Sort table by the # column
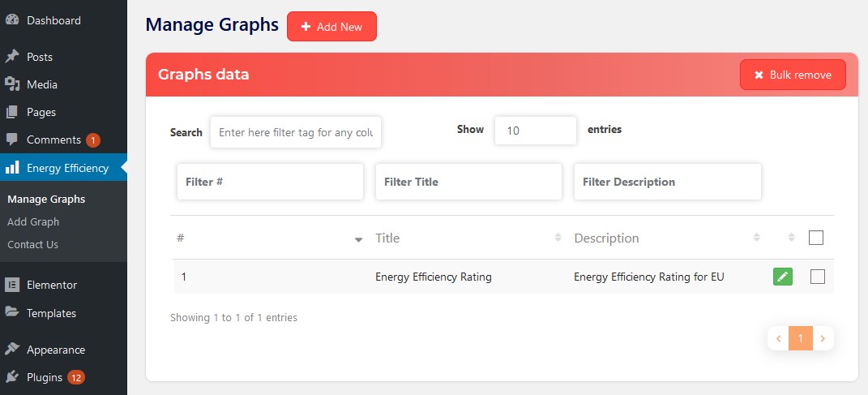The image size is (868, 395). (358, 239)
